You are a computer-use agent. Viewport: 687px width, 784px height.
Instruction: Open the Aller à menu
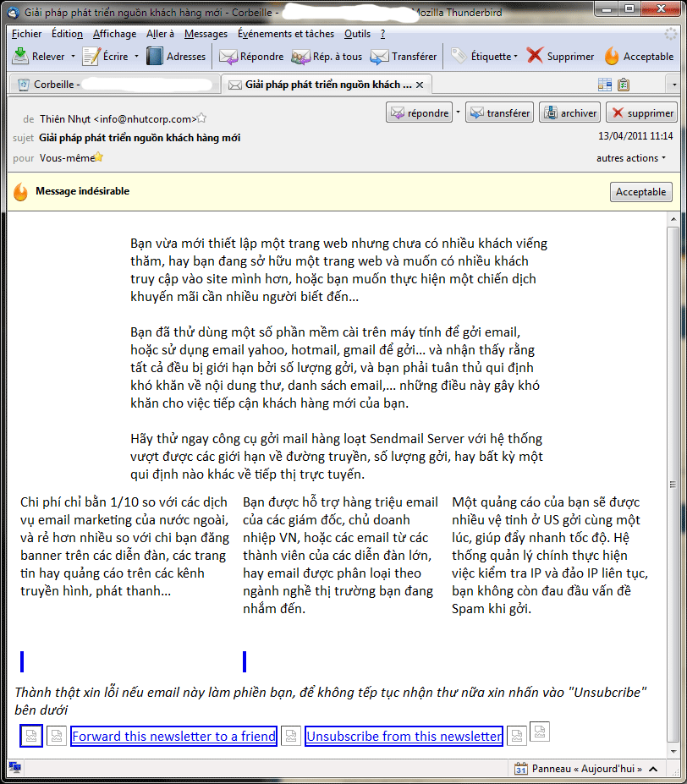(160, 34)
